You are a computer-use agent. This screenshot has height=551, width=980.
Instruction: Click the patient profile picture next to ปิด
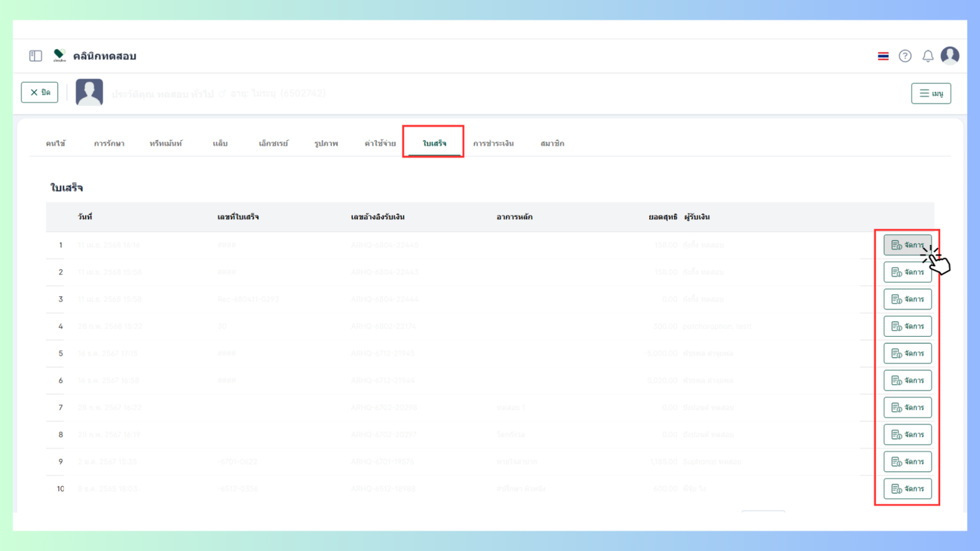(x=90, y=92)
